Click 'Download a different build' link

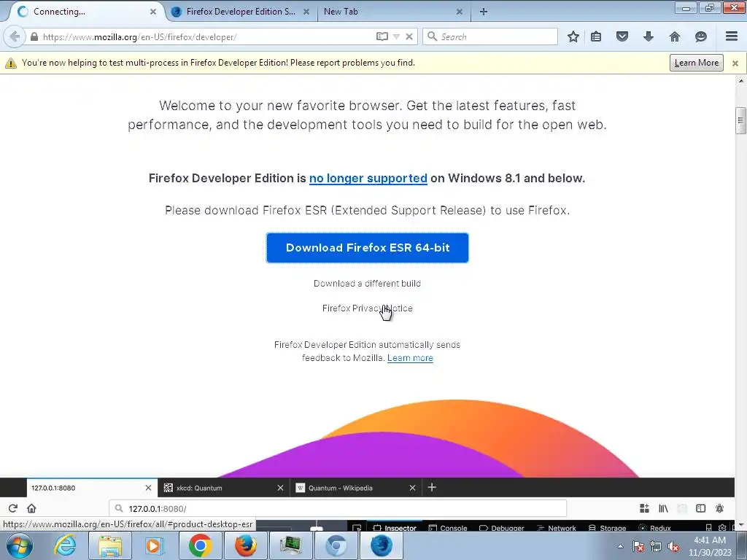click(x=367, y=284)
